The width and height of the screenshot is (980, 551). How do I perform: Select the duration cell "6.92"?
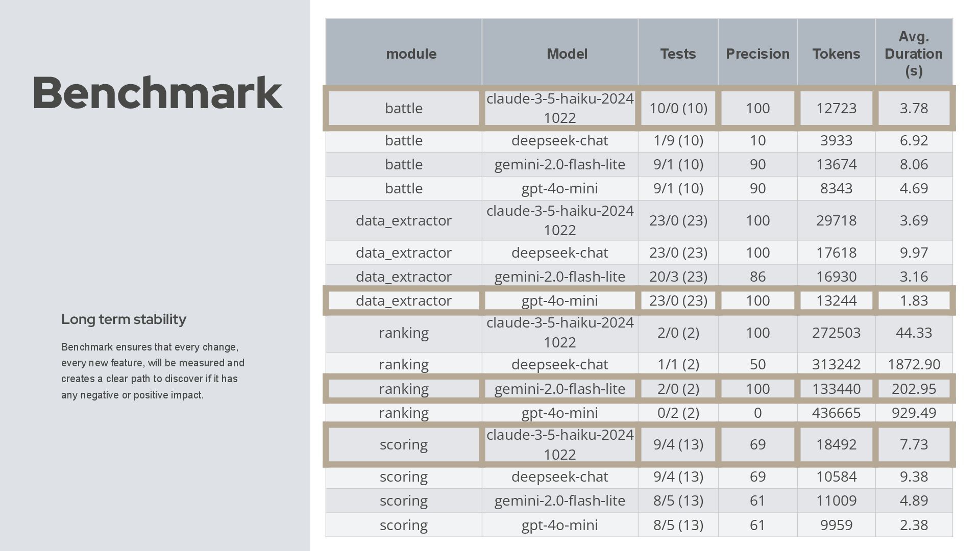coord(914,140)
